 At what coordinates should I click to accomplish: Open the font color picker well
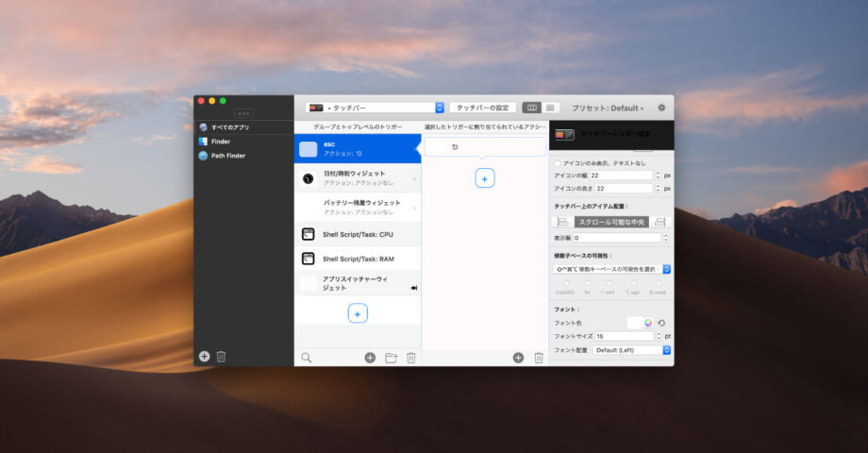click(x=642, y=323)
